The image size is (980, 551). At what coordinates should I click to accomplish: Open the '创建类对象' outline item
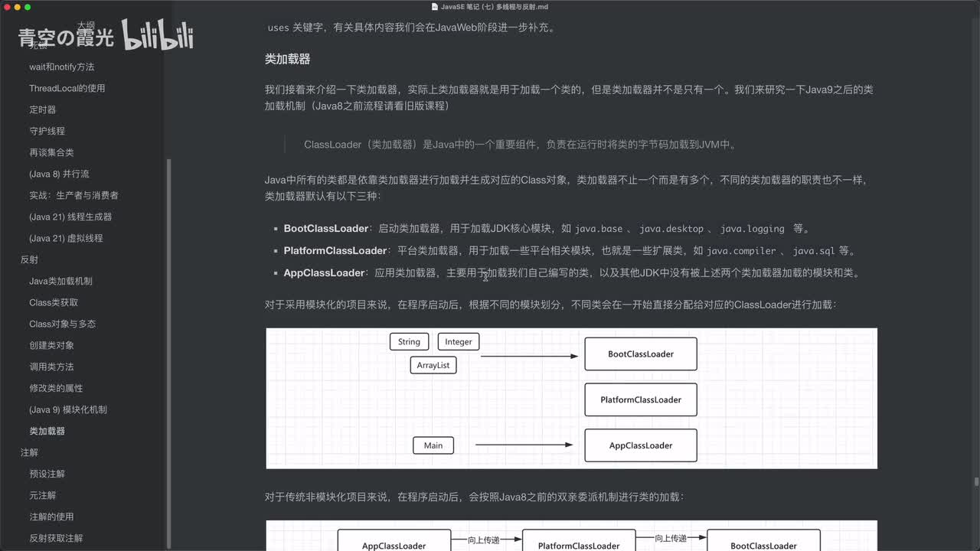coord(52,345)
